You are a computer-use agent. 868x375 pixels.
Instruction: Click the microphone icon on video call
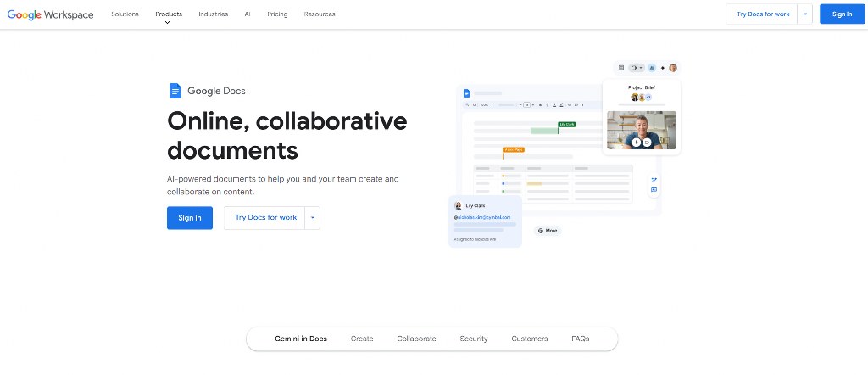click(637, 143)
